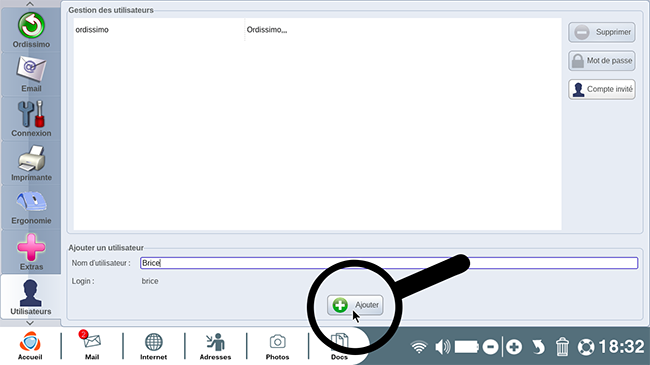Click the Mot de passe button
Viewport: 650px width, 365px height.
(x=602, y=61)
